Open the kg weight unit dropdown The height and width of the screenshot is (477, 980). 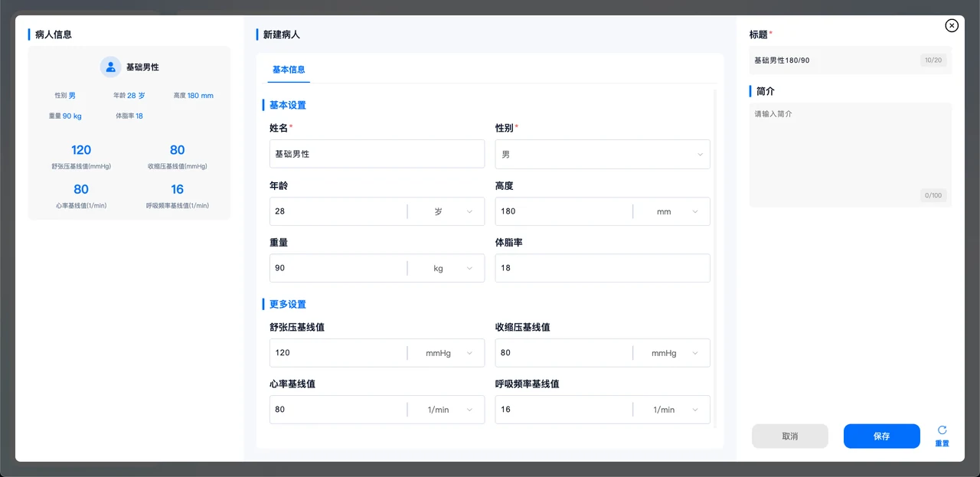(x=446, y=268)
